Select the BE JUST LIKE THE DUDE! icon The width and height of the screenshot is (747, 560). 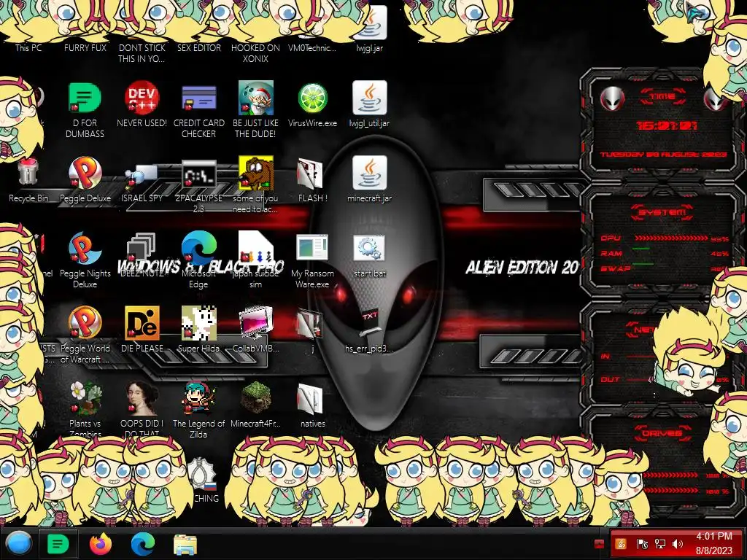point(256,98)
